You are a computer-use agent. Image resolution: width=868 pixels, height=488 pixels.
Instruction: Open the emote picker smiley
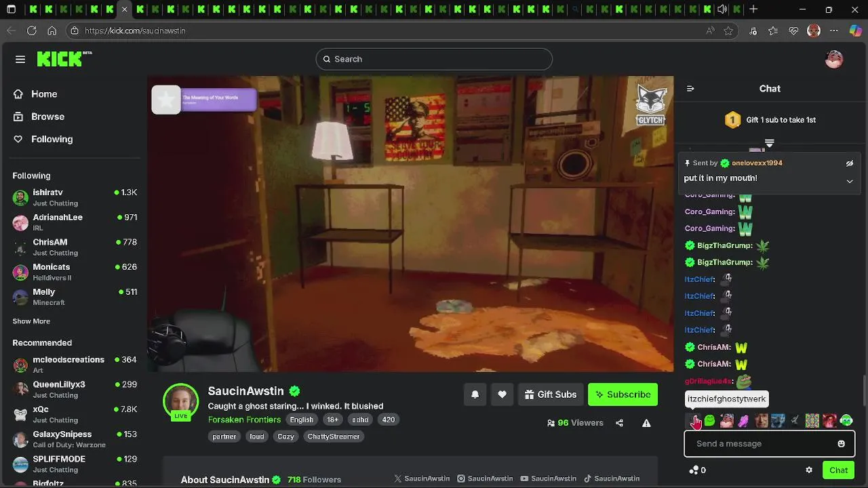tap(842, 444)
